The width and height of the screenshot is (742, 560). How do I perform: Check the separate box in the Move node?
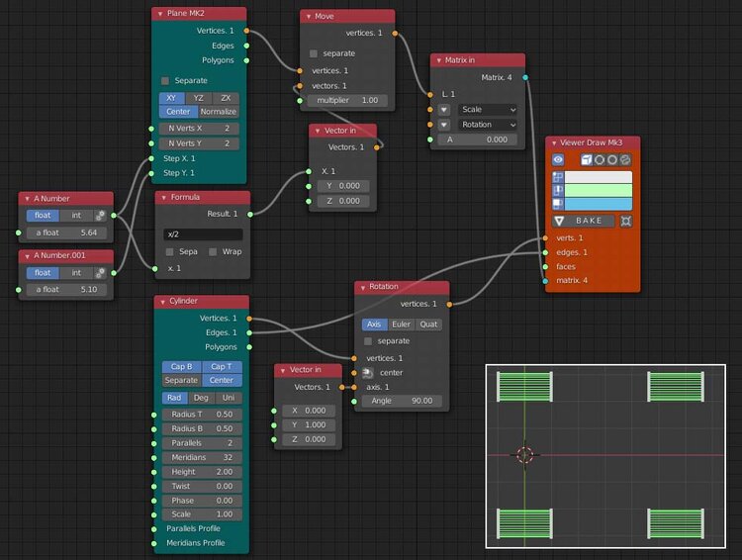pos(314,53)
